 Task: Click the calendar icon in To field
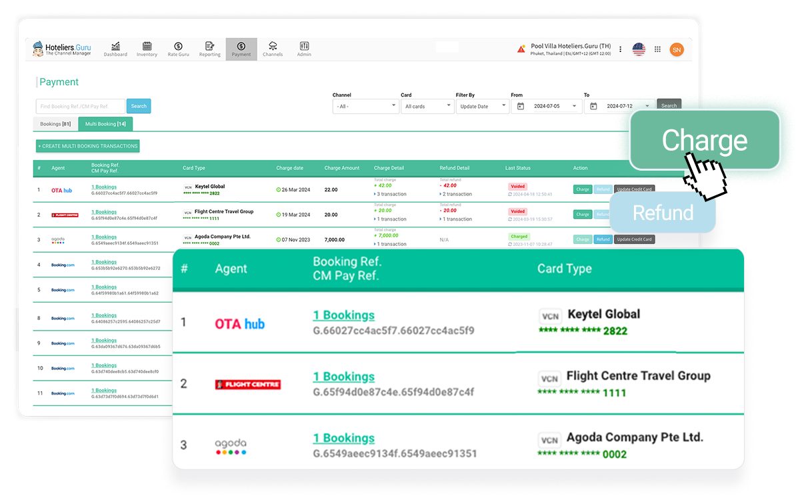(x=593, y=106)
